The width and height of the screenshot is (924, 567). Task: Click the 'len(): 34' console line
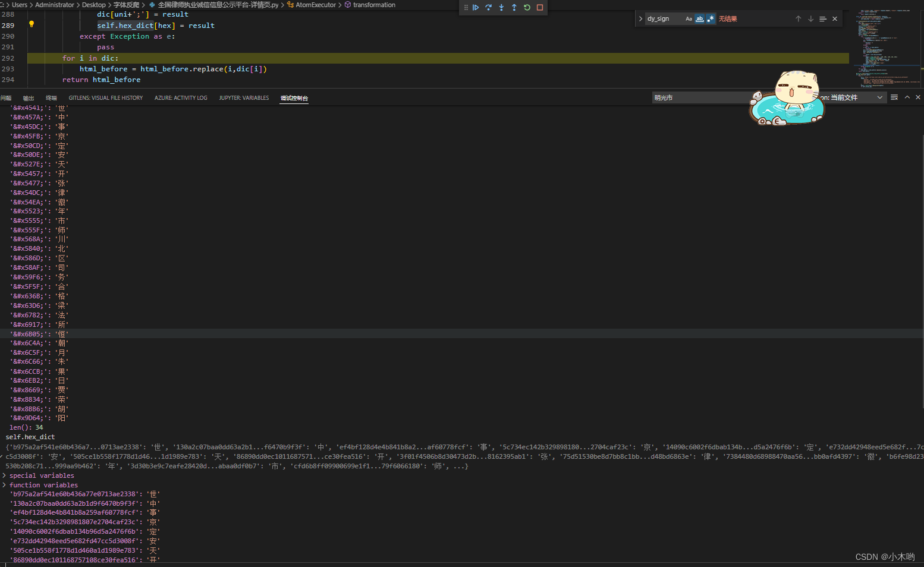pyautogui.click(x=26, y=427)
